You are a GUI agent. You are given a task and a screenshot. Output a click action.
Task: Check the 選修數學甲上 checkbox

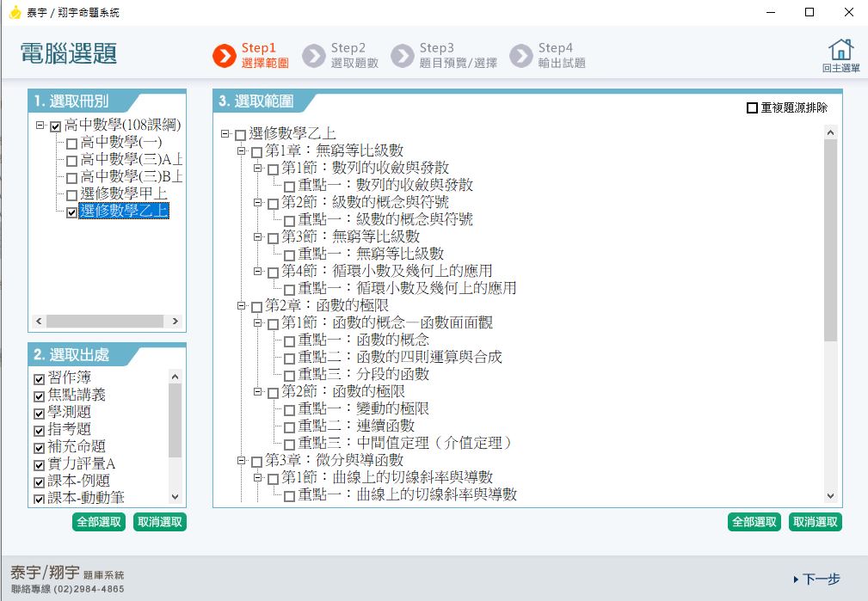(x=71, y=195)
